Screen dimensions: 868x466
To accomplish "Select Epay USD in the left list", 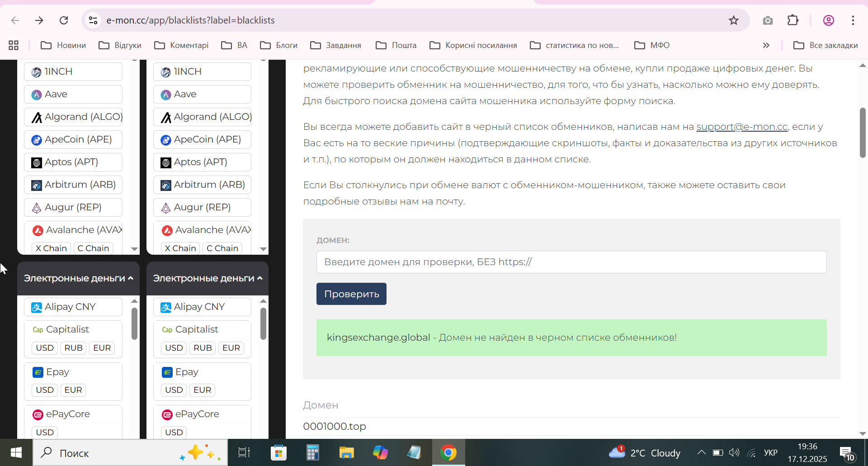I will pyautogui.click(x=45, y=390).
